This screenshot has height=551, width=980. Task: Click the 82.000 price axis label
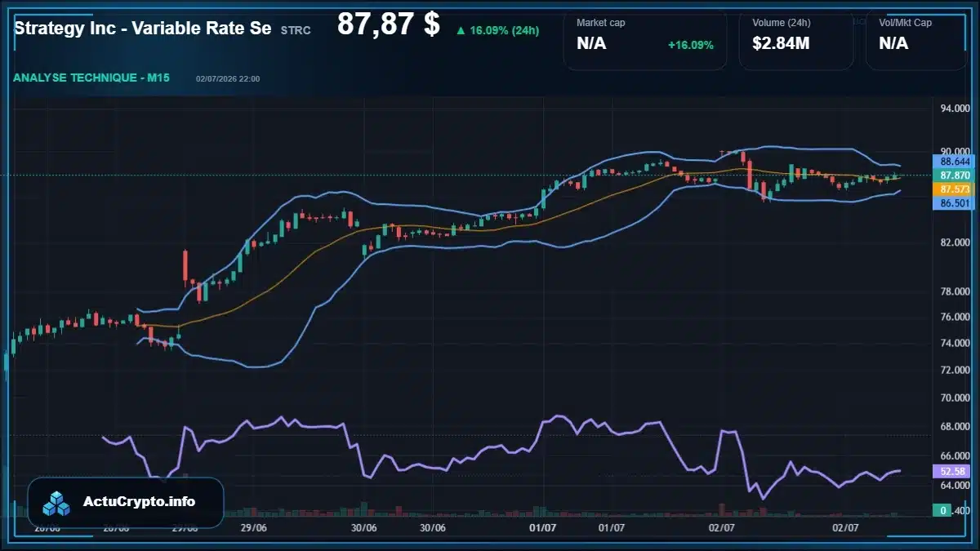tap(955, 242)
